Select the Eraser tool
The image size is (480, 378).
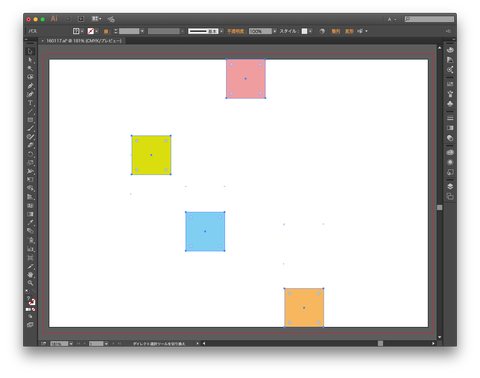pyautogui.click(x=30, y=145)
